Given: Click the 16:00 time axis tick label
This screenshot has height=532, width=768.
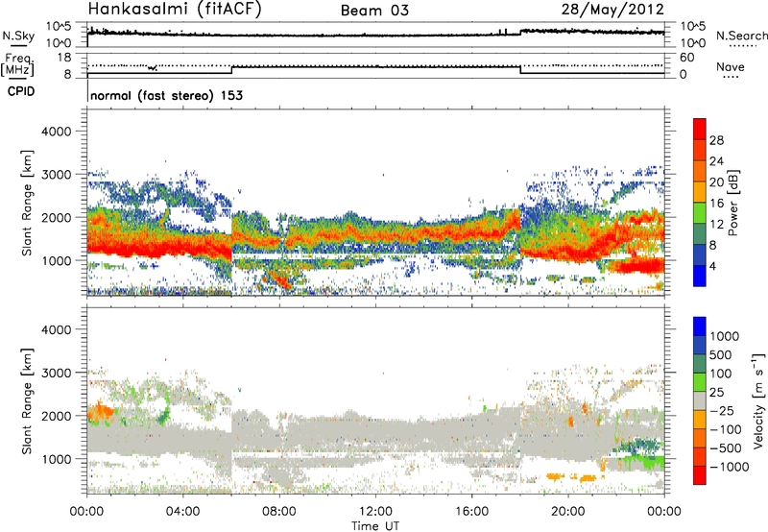Looking at the screenshot, I should 471,511.
